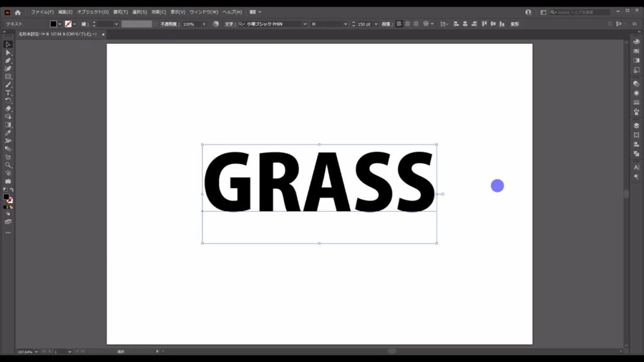Select the Direct Selection tool

coord(8,53)
